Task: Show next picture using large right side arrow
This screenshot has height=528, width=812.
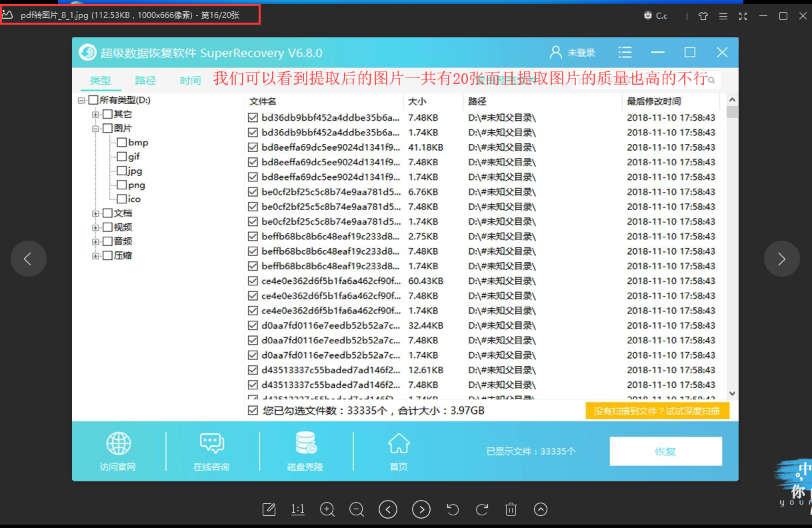Action: [x=781, y=259]
